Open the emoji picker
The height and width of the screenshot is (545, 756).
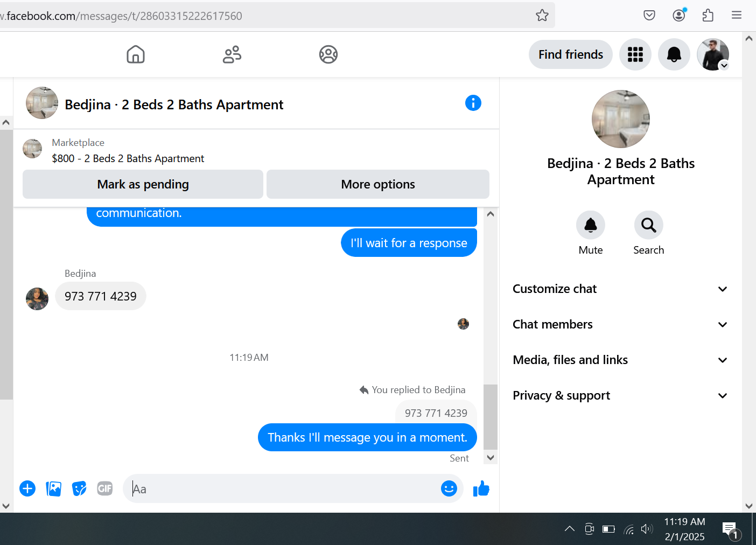click(449, 488)
